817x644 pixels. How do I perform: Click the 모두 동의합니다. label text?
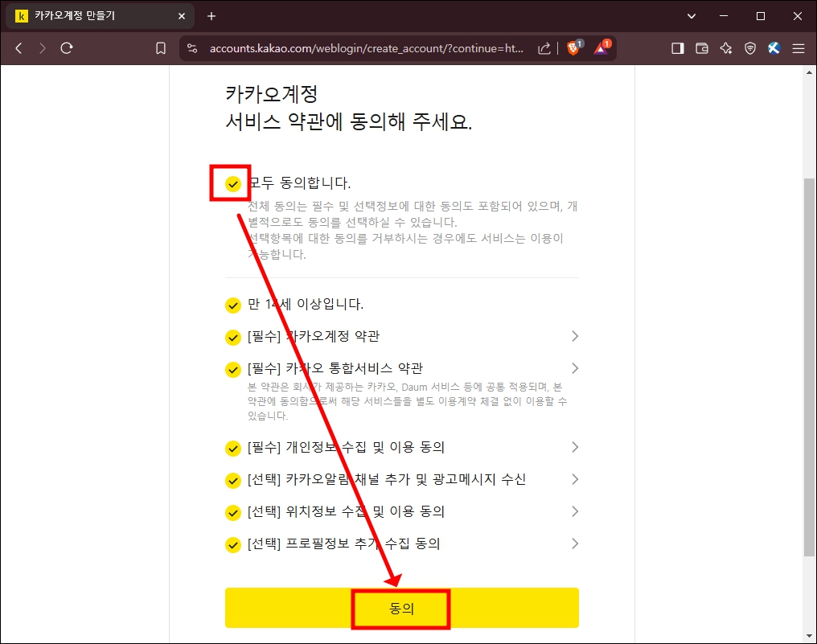tap(299, 183)
